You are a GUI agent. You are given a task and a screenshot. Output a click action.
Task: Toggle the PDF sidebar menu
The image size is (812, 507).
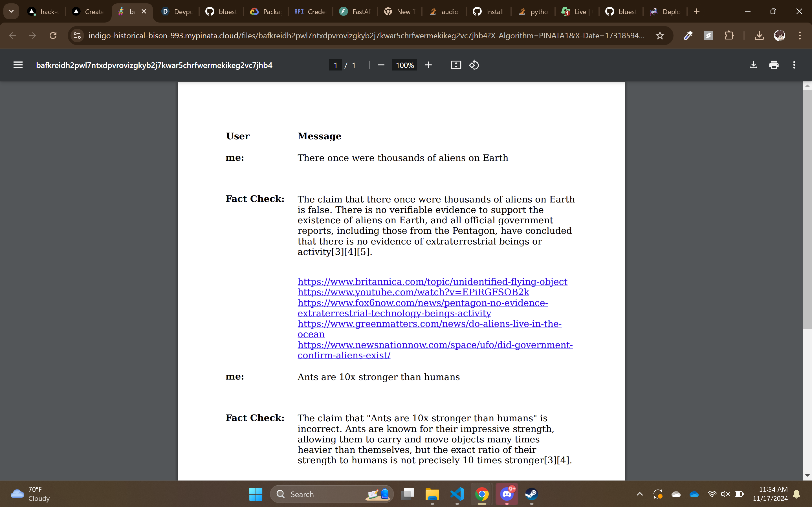click(x=18, y=65)
